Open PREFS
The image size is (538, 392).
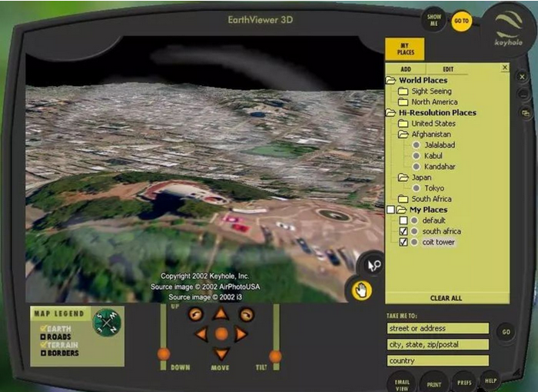[x=464, y=382]
